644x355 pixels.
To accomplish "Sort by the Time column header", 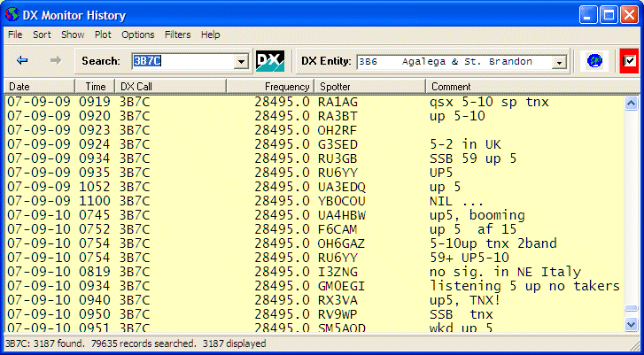I will [x=95, y=87].
